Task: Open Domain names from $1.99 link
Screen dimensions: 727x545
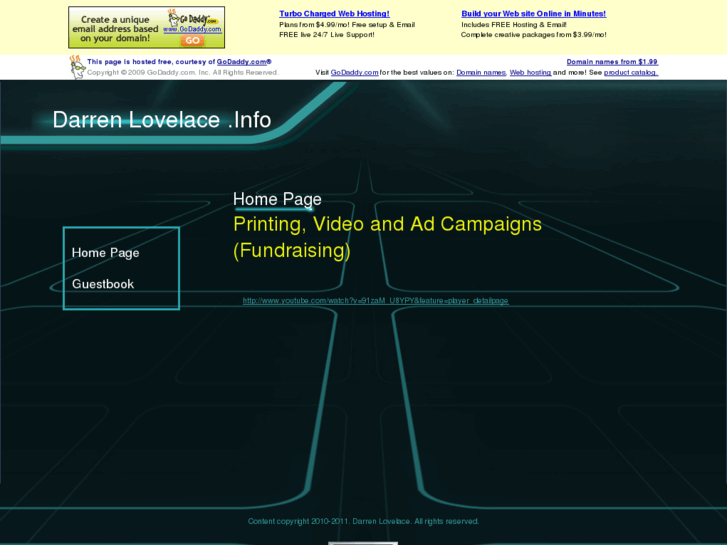Action: [x=612, y=62]
